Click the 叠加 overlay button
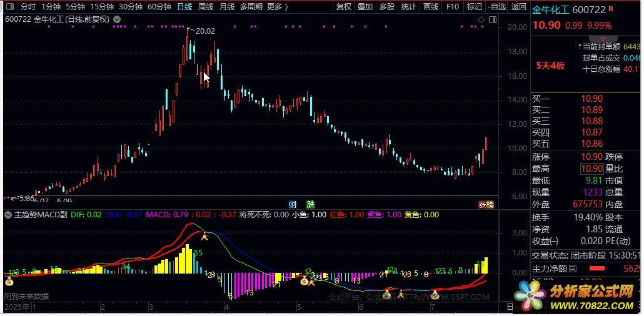Screen dimensions: 644x316 pyautogui.click(x=365, y=7)
